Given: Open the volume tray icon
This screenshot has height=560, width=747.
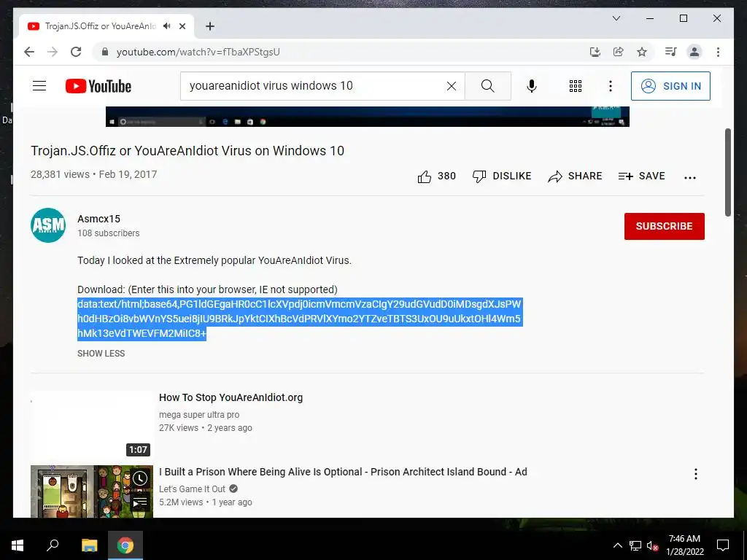Looking at the screenshot, I should [x=652, y=545].
